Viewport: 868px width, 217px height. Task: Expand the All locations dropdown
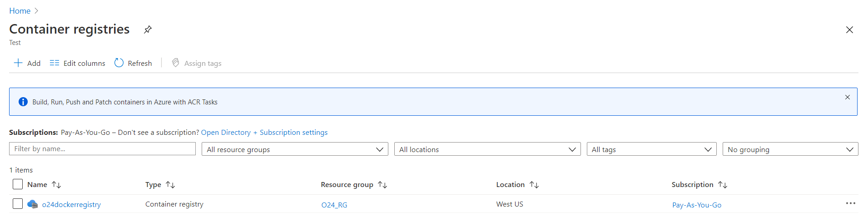[x=487, y=149]
